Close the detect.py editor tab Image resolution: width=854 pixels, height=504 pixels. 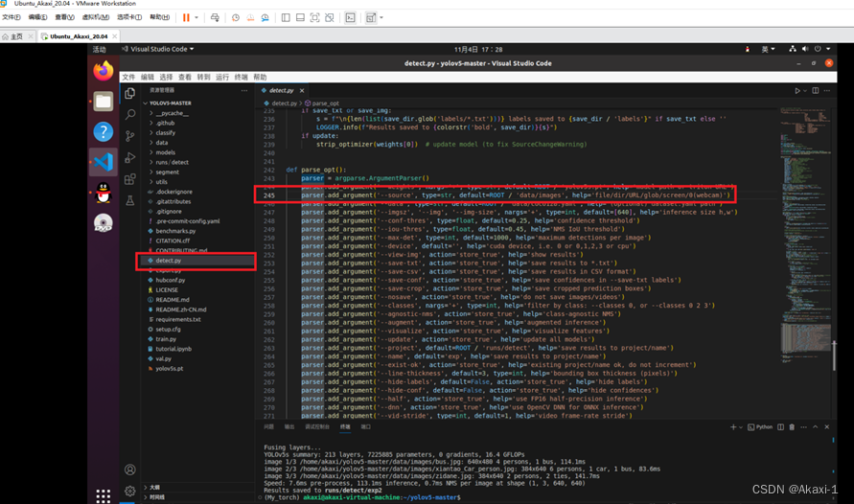pyautogui.click(x=302, y=90)
